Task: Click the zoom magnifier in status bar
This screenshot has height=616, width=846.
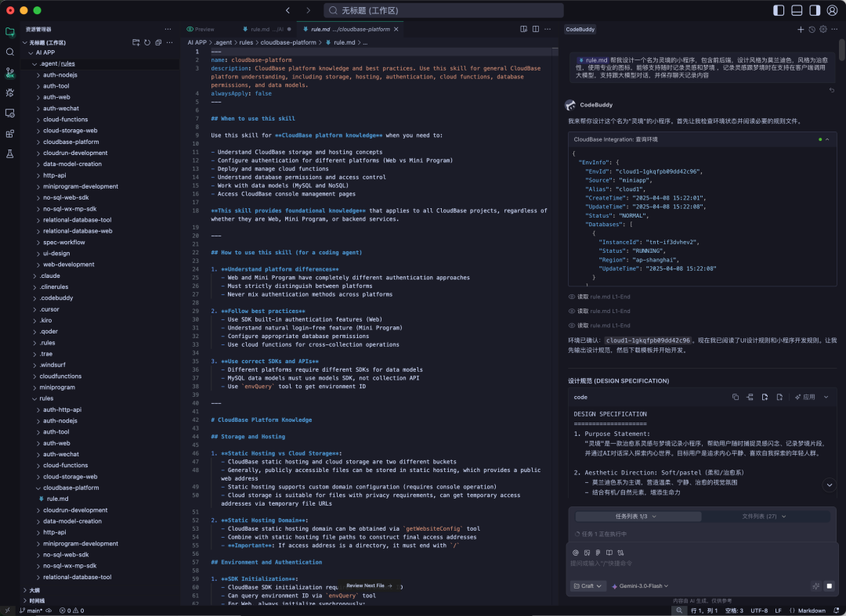Action: [x=679, y=611]
